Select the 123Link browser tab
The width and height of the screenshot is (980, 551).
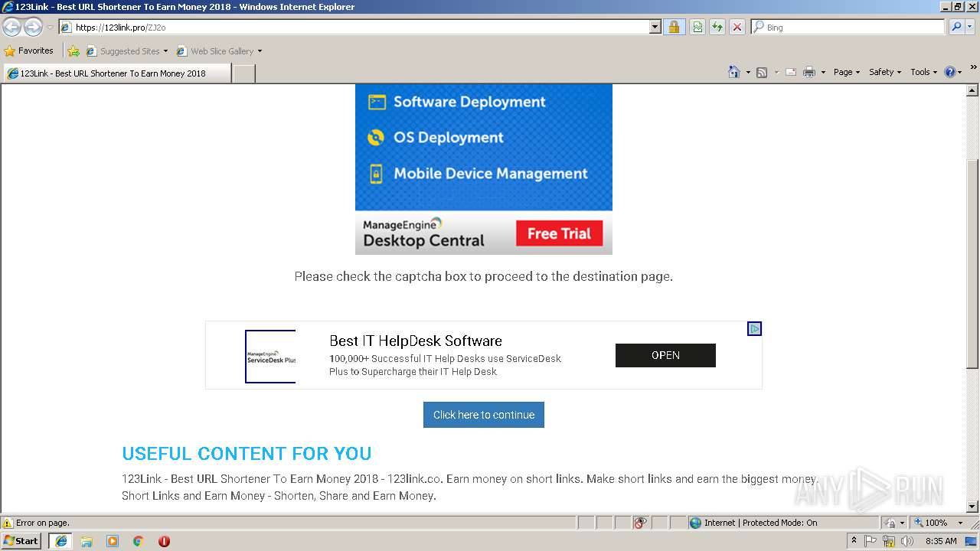(116, 73)
